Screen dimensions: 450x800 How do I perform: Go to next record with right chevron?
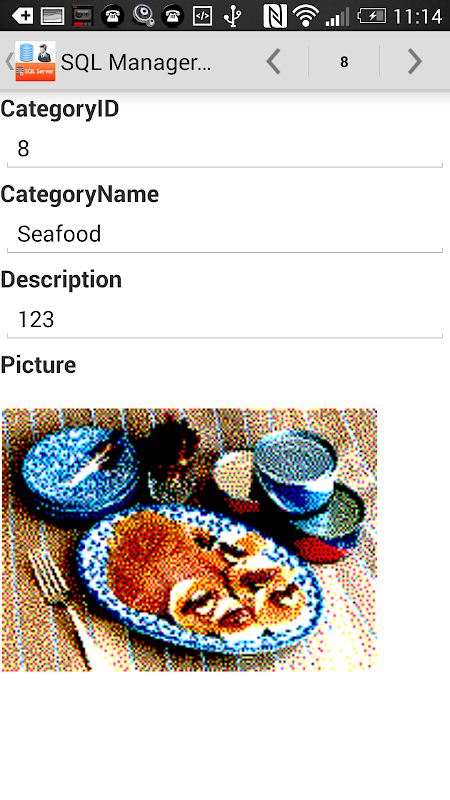(x=415, y=62)
